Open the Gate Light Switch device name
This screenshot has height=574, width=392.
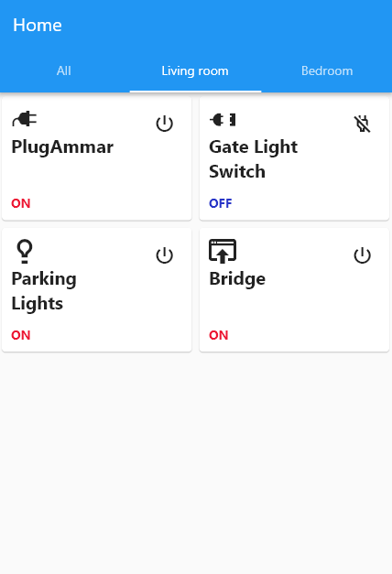point(253,159)
